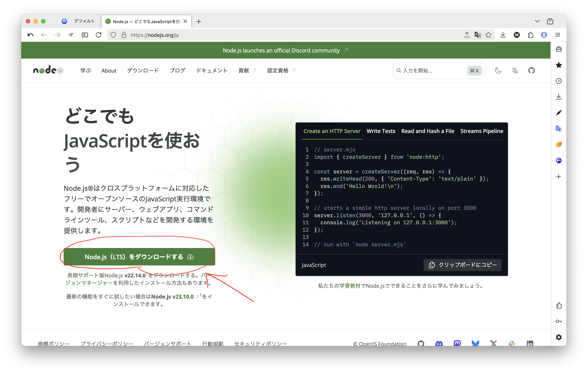Open sidebar settings gear icon

click(x=559, y=337)
